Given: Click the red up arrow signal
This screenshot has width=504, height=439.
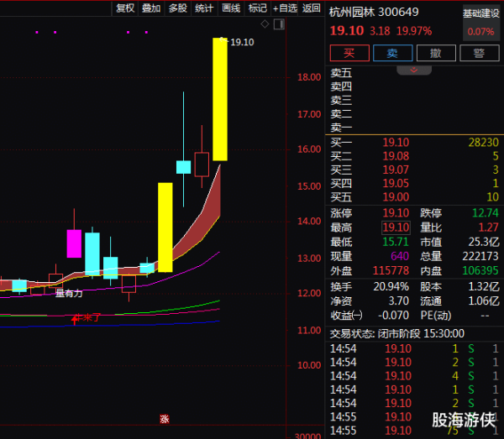Looking at the screenshot, I should pos(75,319).
